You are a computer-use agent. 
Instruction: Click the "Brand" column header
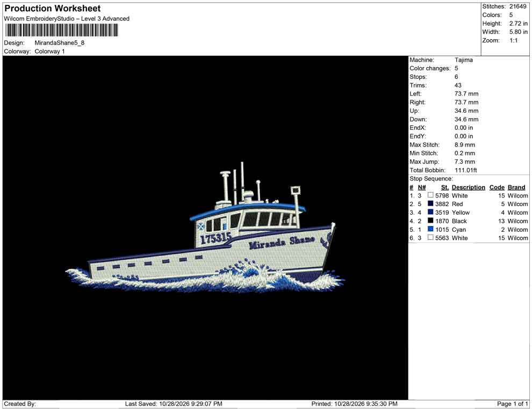[516, 187]
